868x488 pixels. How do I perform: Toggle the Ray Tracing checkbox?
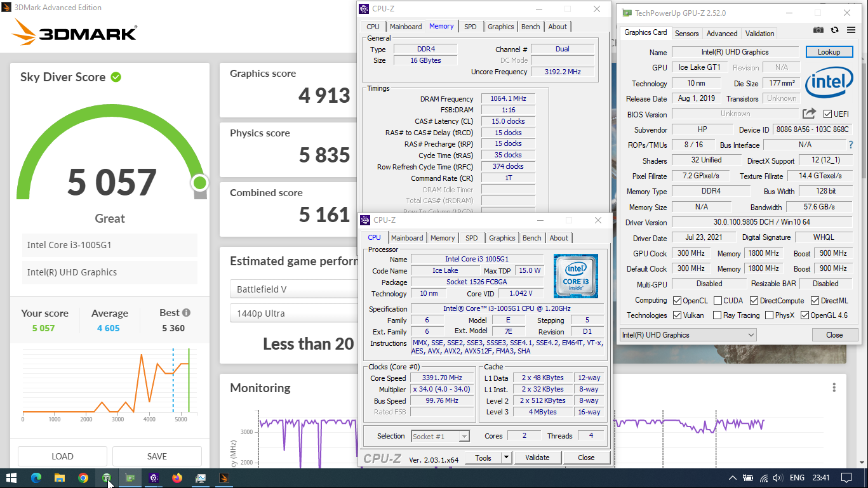[718, 315]
